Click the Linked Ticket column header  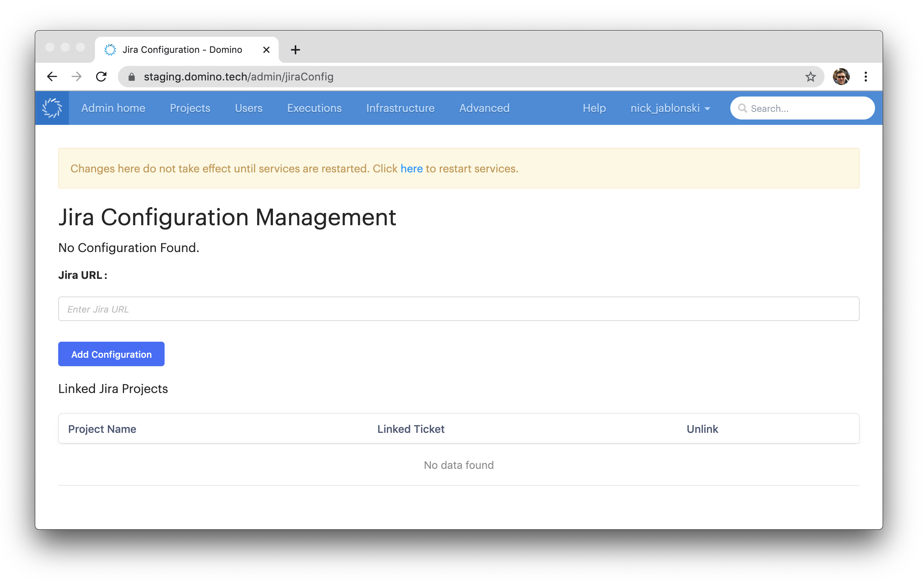point(411,429)
